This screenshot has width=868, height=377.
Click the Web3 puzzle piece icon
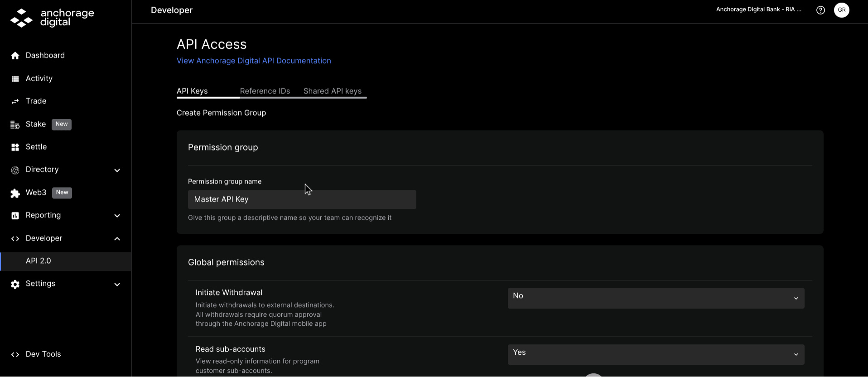click(15, 193)
